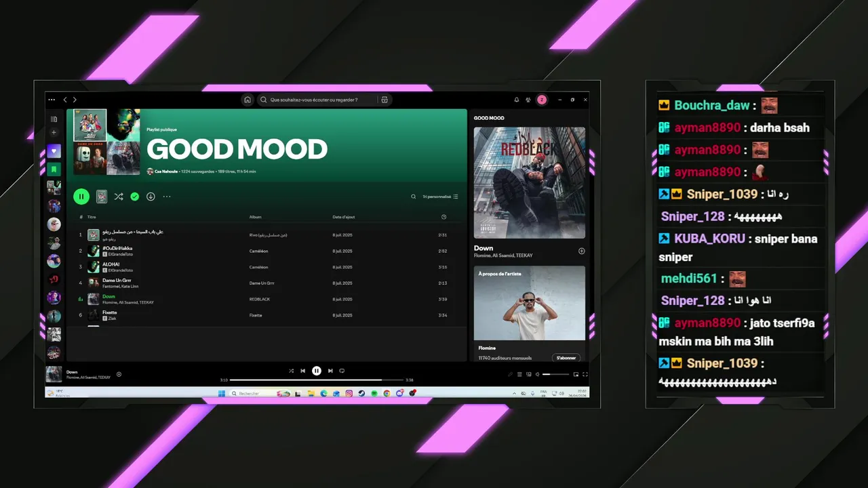This screenshot has width=868, height=488.
Task: Open Instagram from the Windows taskbar
Action: point(349,393)
